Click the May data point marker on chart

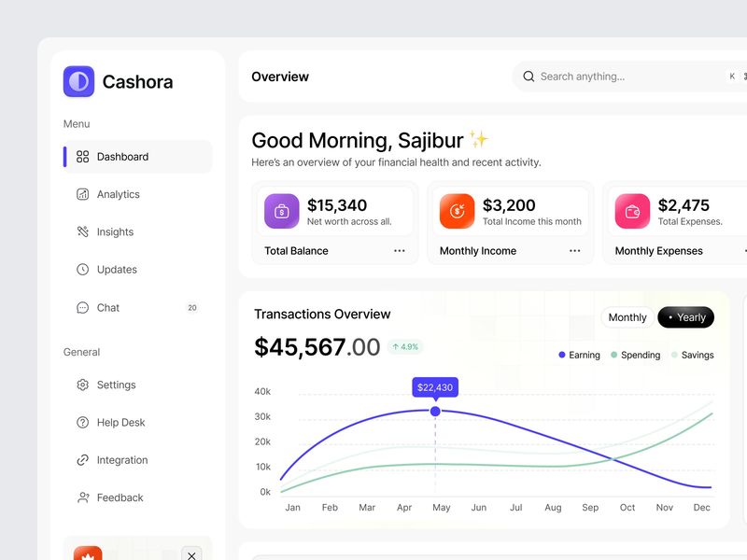435,411
